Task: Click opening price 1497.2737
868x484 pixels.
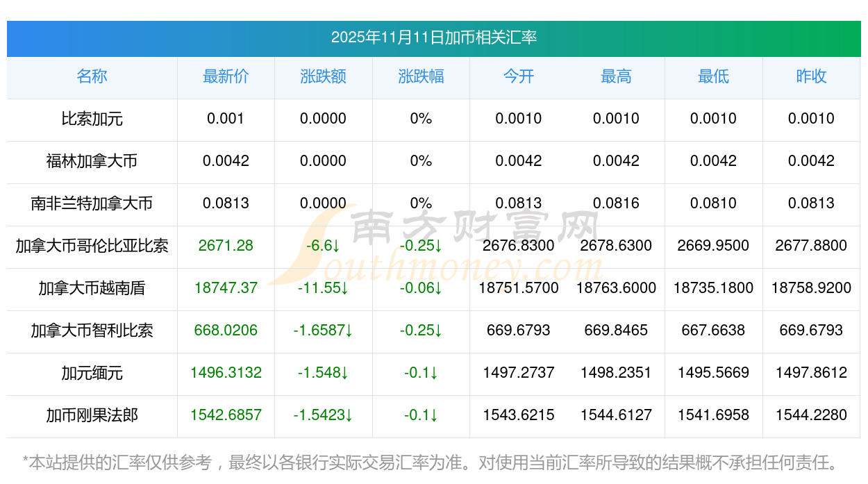Action: point(519,373)
